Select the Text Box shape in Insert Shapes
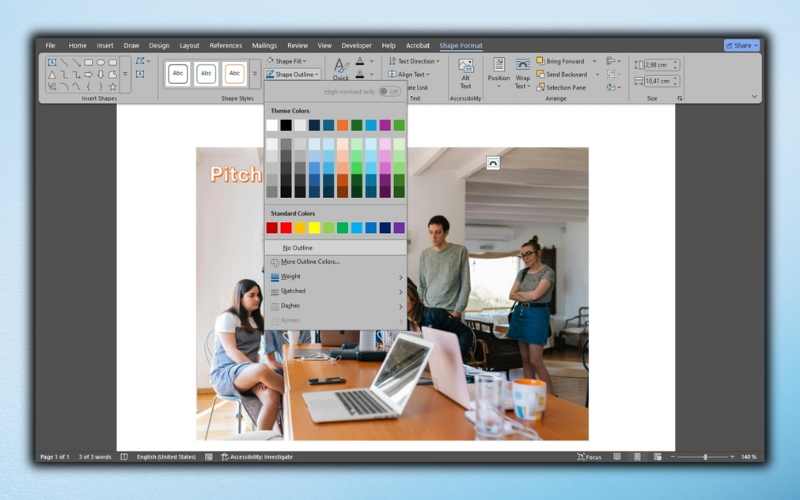800x500 pixels. [52, 63]
